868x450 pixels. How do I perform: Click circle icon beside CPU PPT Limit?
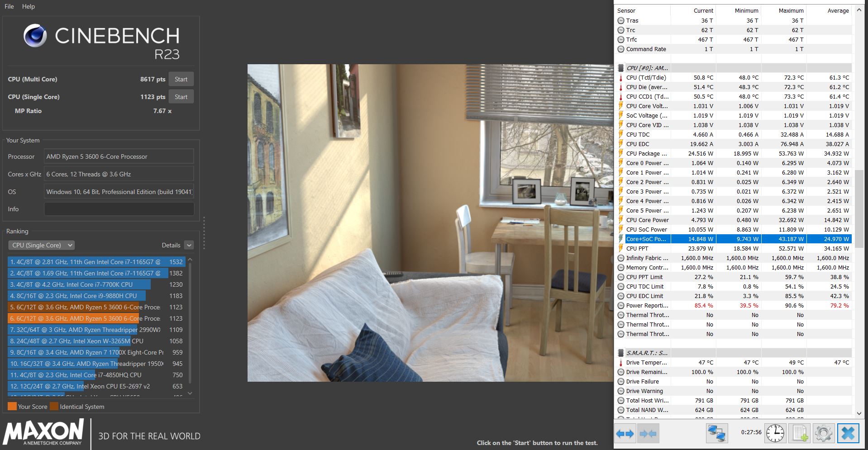tap(621, 277)
